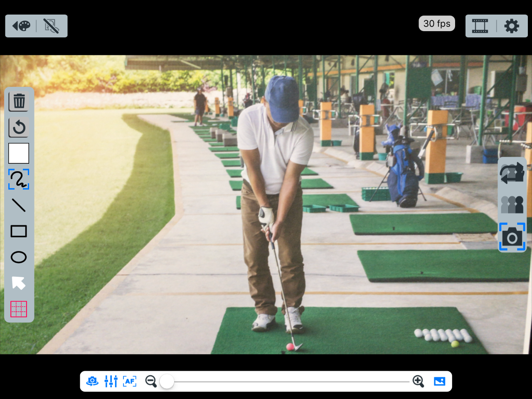532x399 pixels.
Task: Toggle autofocus AF mode
Action: coord(130,381)
